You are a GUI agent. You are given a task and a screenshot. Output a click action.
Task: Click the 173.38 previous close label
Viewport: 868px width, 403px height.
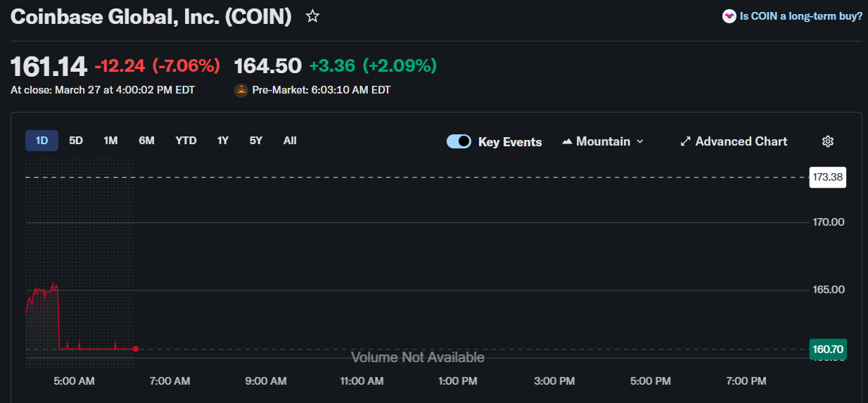(x=828, y=177)
